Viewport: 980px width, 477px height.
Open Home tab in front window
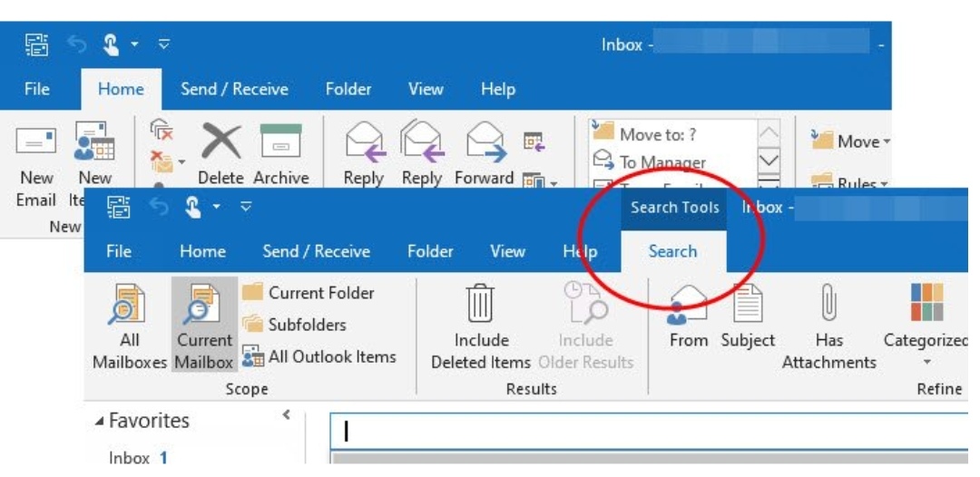click(202, 251)
